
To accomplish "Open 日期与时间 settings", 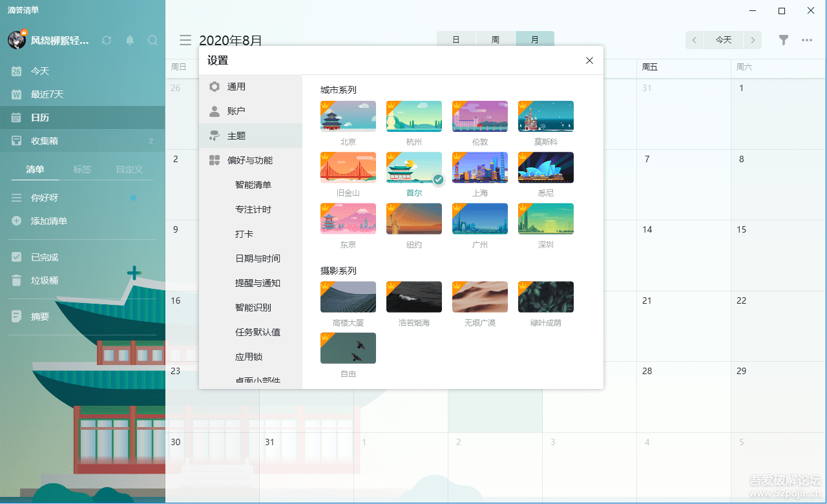I will (251, 258).
